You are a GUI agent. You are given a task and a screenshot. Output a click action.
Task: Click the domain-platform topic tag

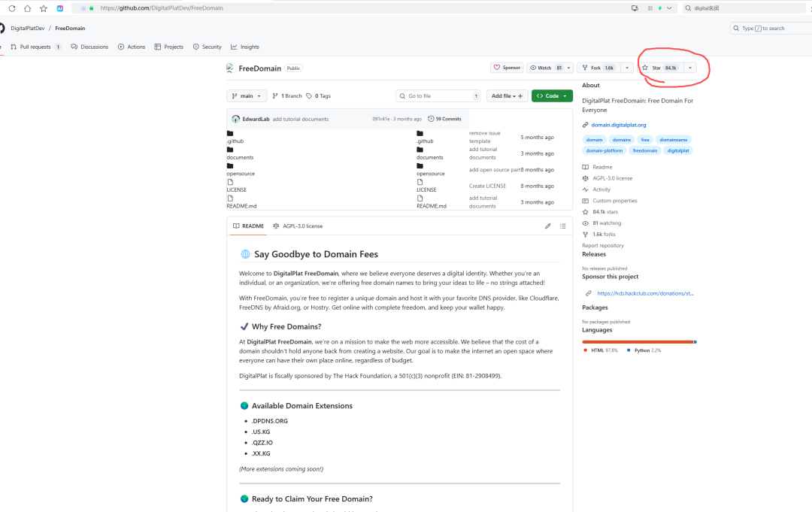604,150
